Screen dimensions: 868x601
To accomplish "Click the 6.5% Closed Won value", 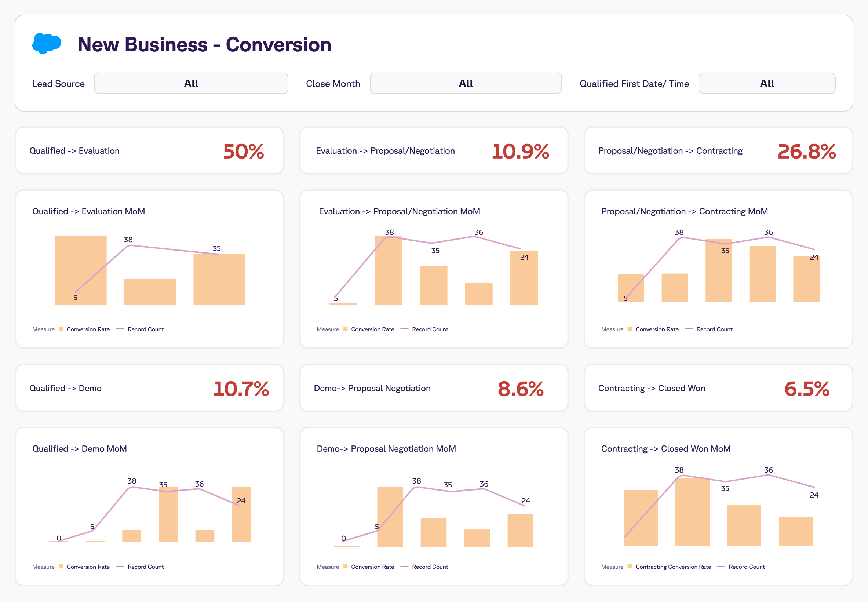I will coord(807,389).
